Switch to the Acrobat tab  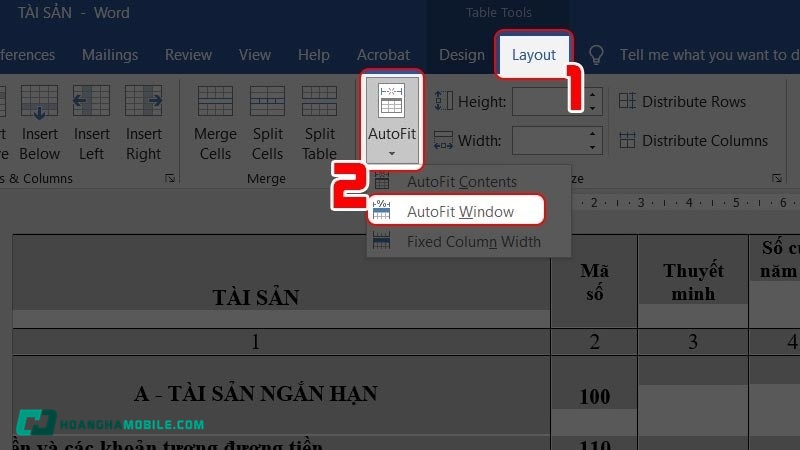[x=383, y=55]
